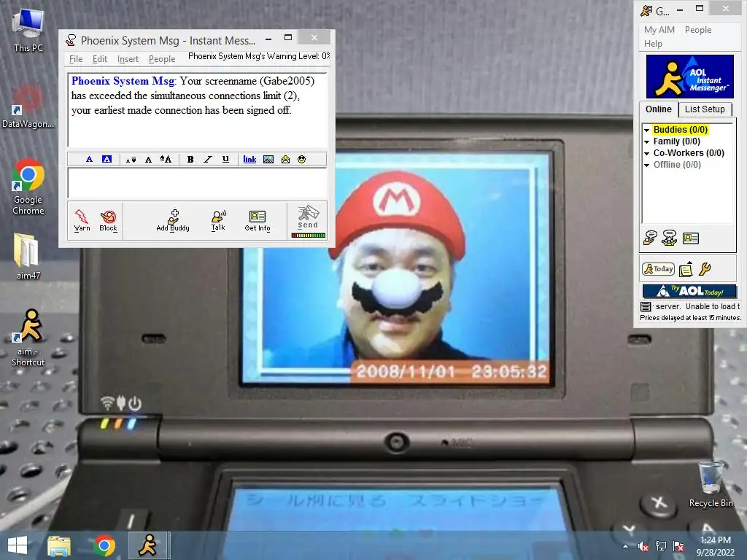Image resolution: width=747 pixels, height=560 pixels.
Task: Click the normal font size A icon
Action: (148, 160)
